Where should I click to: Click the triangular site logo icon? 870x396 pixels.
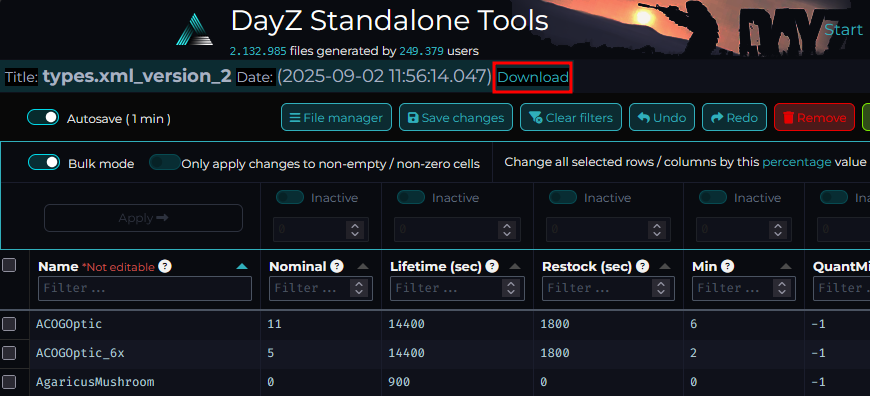[194, 29]
